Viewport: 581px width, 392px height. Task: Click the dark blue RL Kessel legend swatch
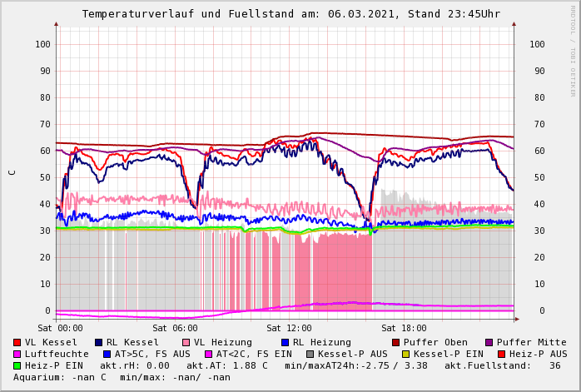(99, 342)
